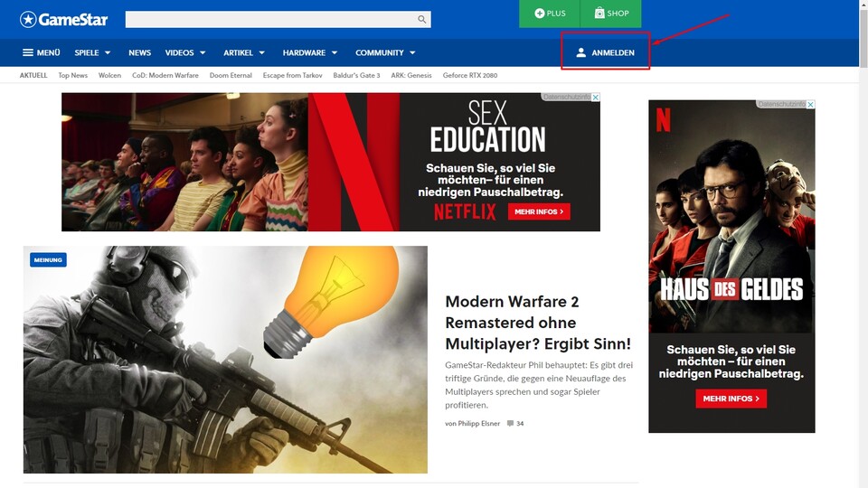The height and width of the screenshot is (488, 868).
Task: Open the News menu item
Action: click(x=139, y=53)
